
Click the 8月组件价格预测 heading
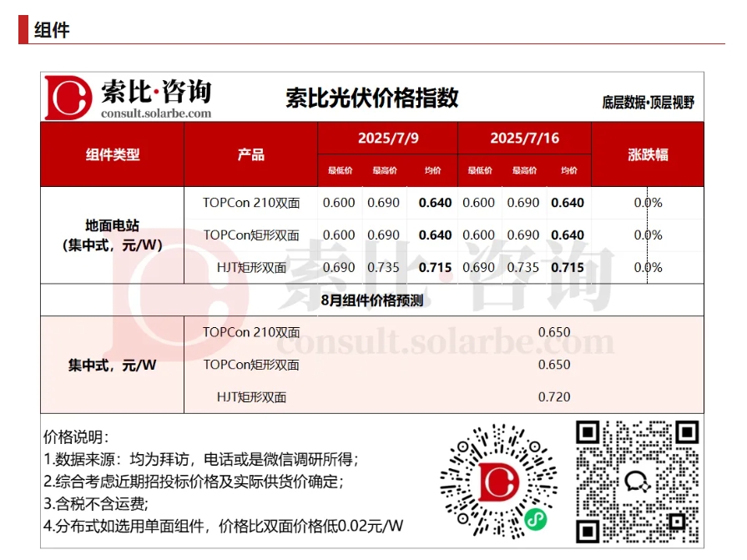click(x=372, y=300)
